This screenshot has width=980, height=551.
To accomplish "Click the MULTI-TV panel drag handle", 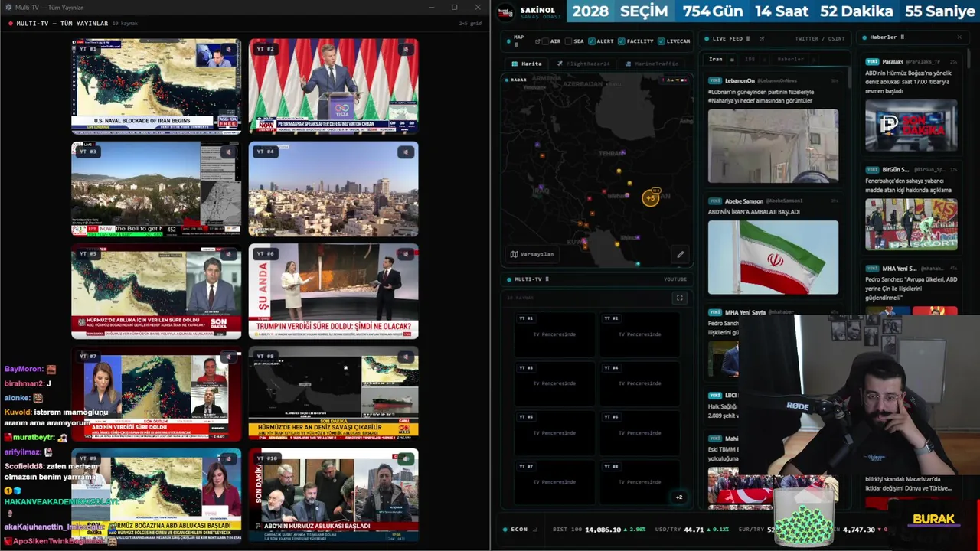I will click(547, 279).
